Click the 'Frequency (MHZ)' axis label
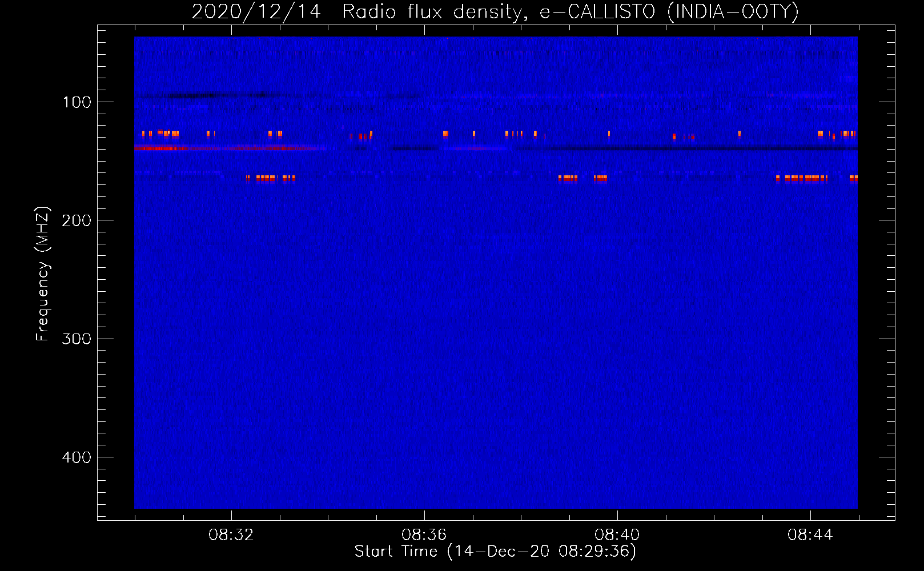Screen dimensions: 924x571 coord(43,274)
